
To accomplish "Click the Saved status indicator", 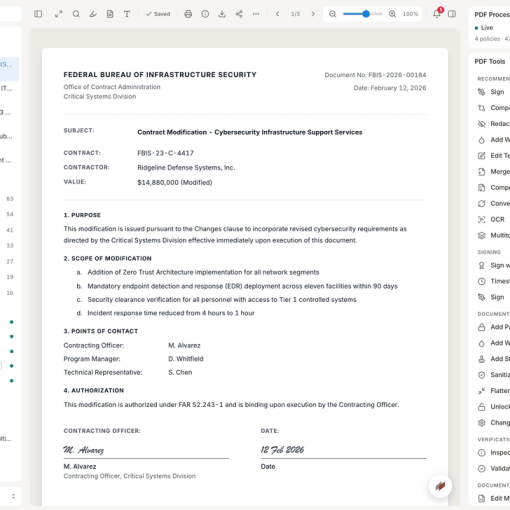I will click(158, 14).
